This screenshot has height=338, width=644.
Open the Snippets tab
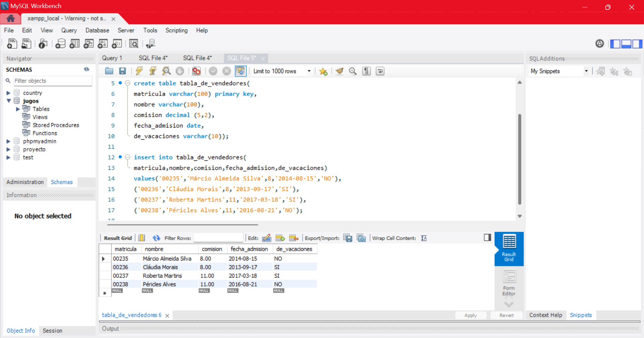tap(581, 315)
